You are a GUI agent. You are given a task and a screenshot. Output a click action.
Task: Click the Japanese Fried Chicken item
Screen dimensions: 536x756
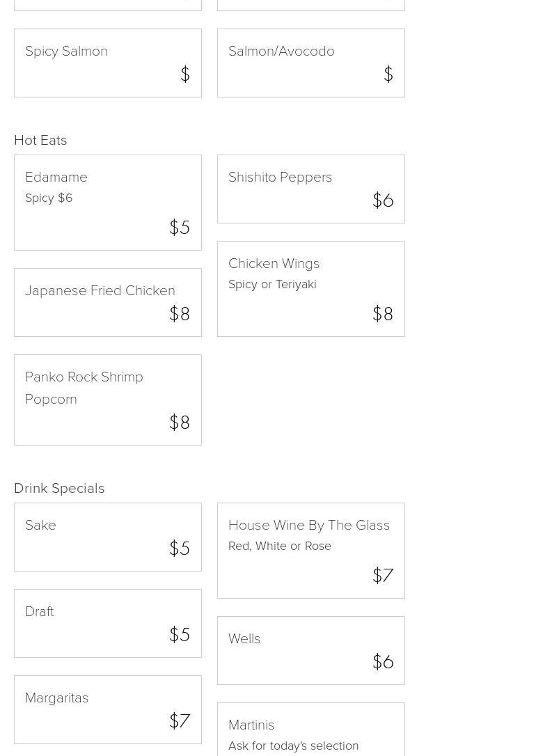(x=108, y=302)
